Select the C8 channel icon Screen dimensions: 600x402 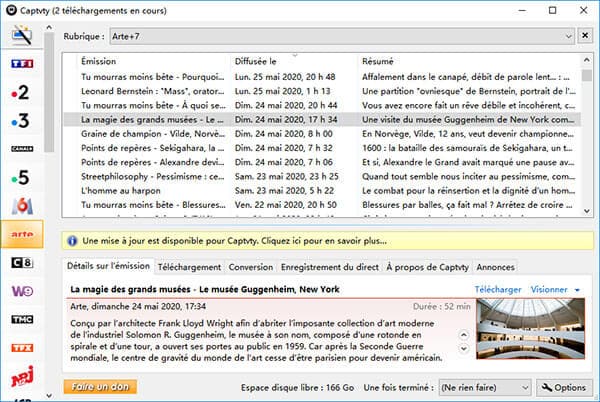point(22,262)
